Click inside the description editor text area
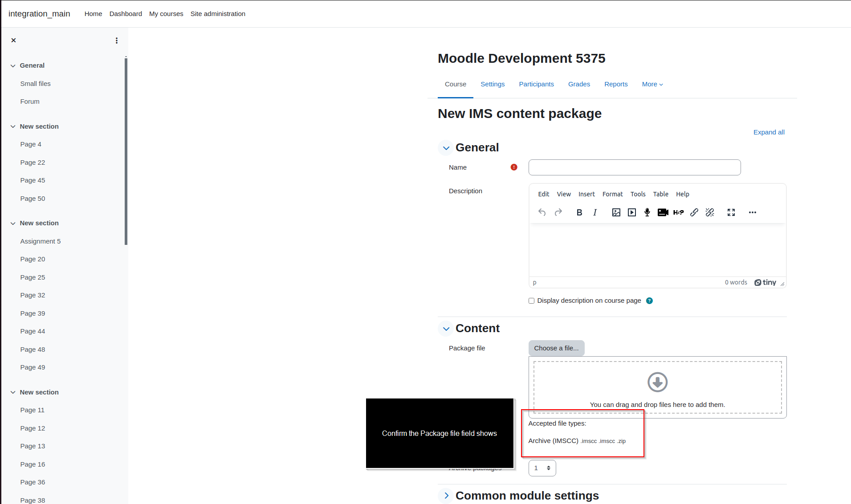This screenshot has width=851, height=504. 657,250
